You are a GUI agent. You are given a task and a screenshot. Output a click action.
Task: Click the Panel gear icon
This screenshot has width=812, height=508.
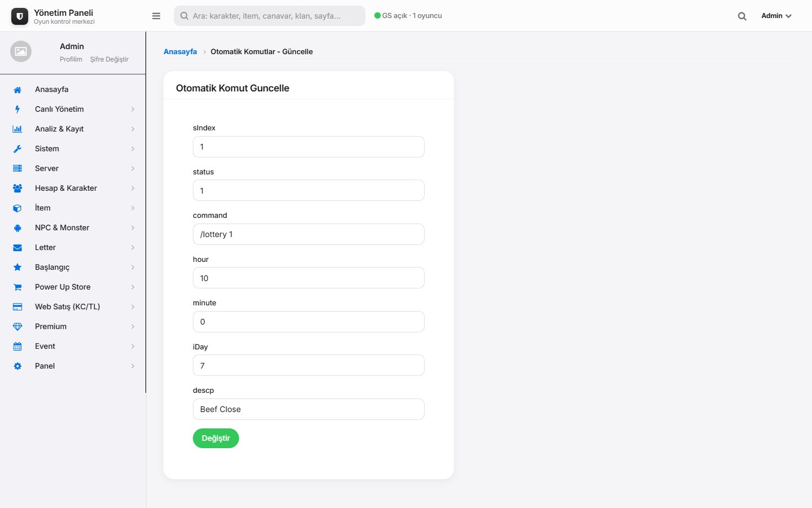point(17,366)
